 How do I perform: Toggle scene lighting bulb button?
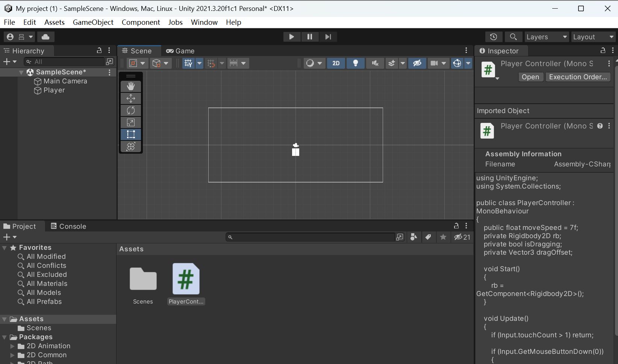[356, 63]
